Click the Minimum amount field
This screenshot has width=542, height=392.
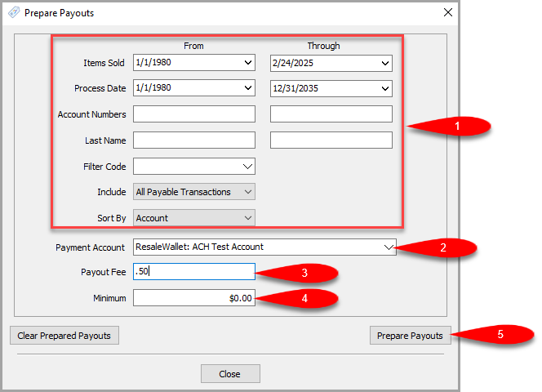click(x=194, y=298)
